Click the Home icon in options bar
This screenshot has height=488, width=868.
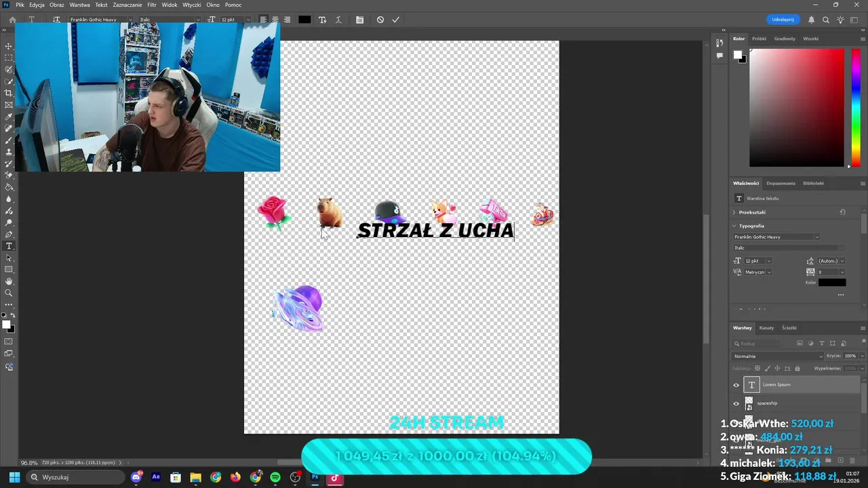click(12, 20)
